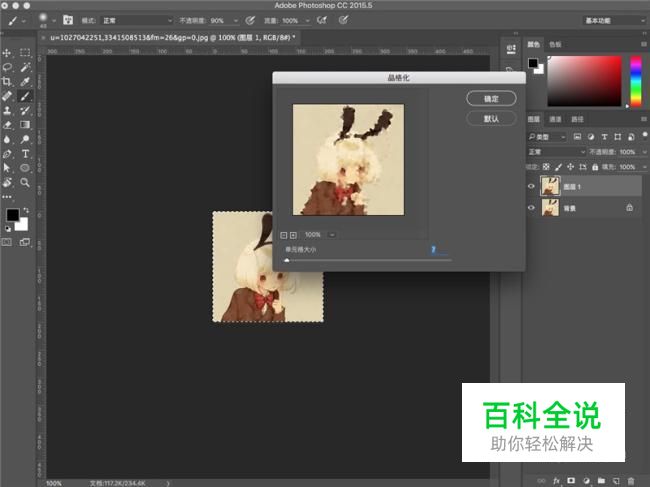Toggle pressure for opacity in options bar
Screen dimensions: 650x487
click(x=250, y=20)
